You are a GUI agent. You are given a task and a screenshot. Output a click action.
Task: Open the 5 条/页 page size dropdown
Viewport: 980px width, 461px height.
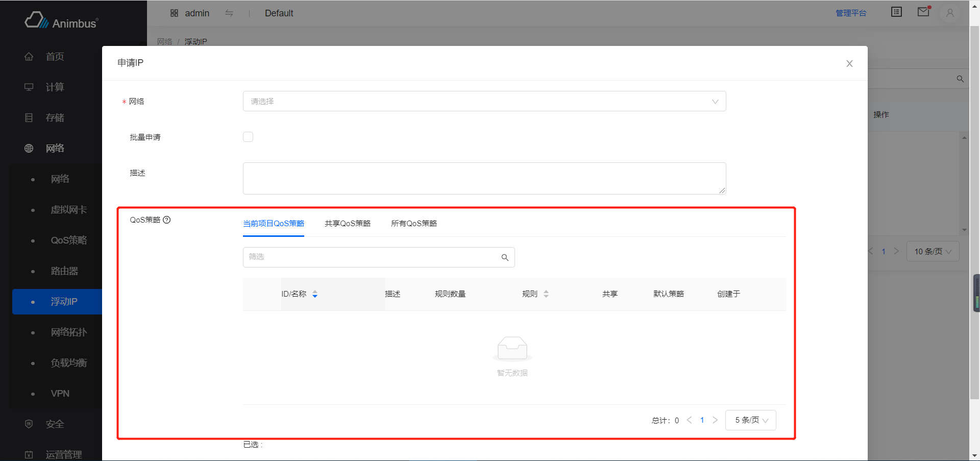coord(750,420)
